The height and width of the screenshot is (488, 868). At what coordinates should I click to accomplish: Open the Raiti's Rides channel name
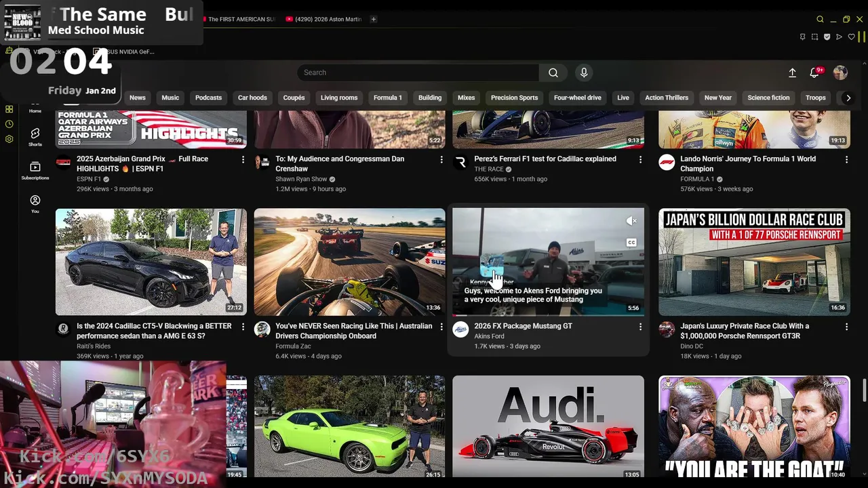click(94, 346)
